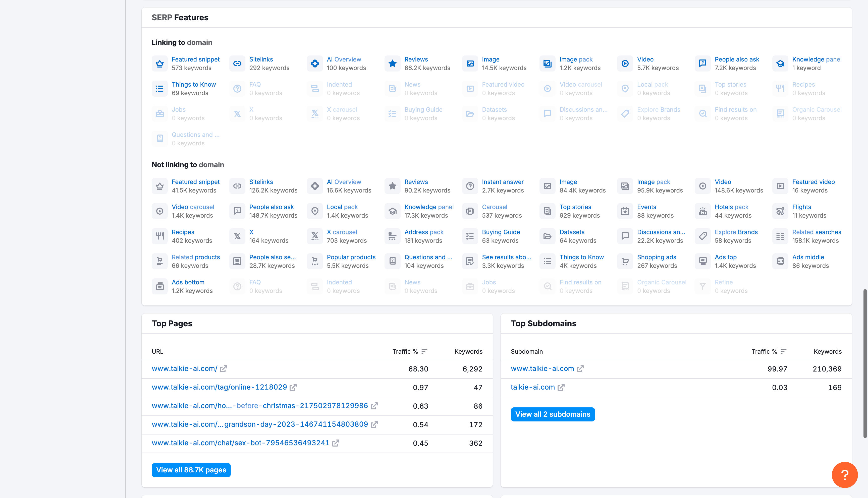Screen dimensions: 868x498
Task: Click the Hotels pack building icon
Action: coord(703,211)
